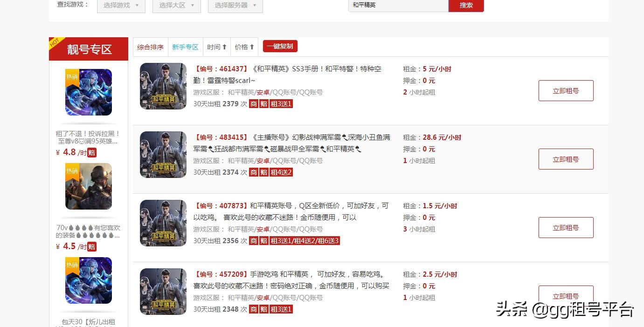644x327 pixels.
Task: Open the 选择服务器 server dropdown
Action: click(235, 6)
